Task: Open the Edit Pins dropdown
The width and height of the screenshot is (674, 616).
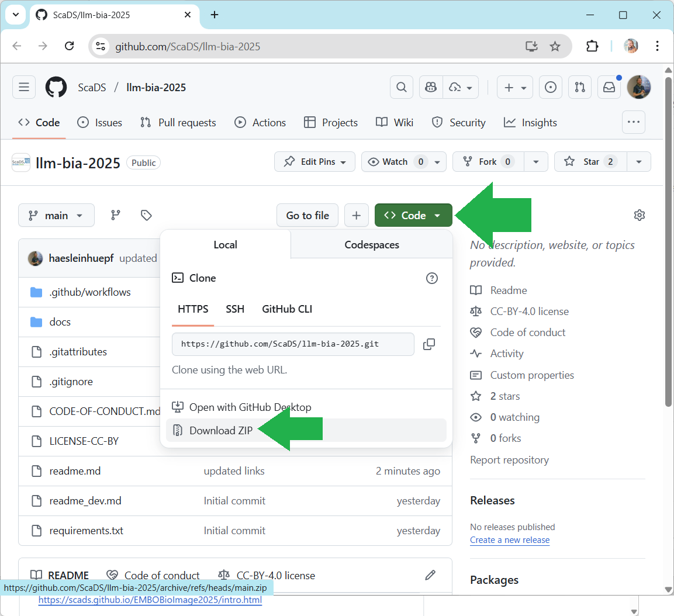Action: 314,162
